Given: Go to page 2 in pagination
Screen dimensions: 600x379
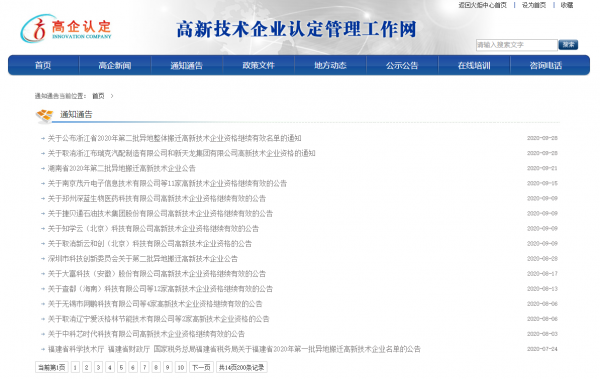Looking at the screenshot, I should tap(87, 368).
